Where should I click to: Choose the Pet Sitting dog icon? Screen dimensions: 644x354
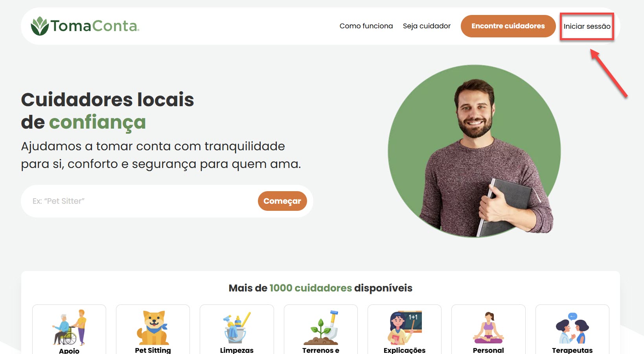pyautogui.click(x=153, y=328)
